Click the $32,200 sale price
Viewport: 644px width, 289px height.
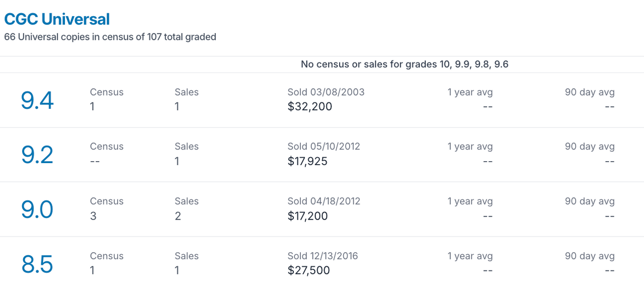click(310, 107)
